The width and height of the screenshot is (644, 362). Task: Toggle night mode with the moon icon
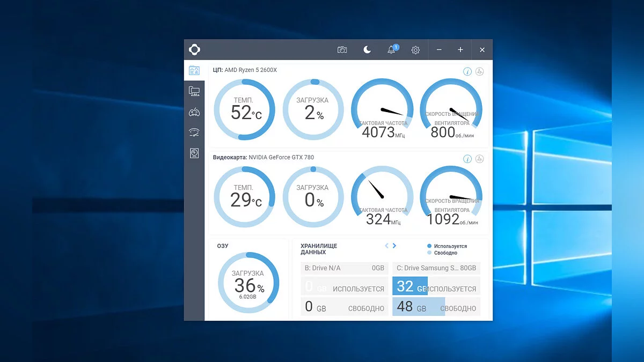367,50
